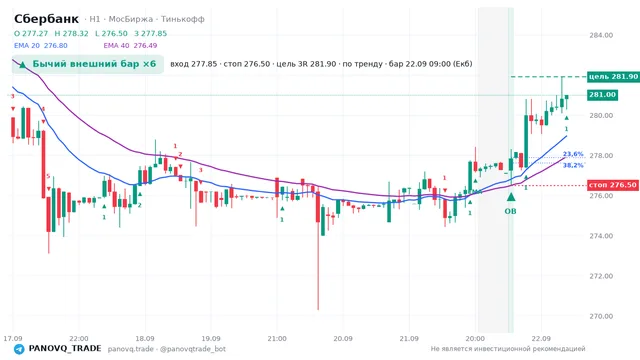The width and height of the screenshot is (640, 360).
Task: Click the 'PANOVQ_TRADE' channel name
Action: (65, 349)
